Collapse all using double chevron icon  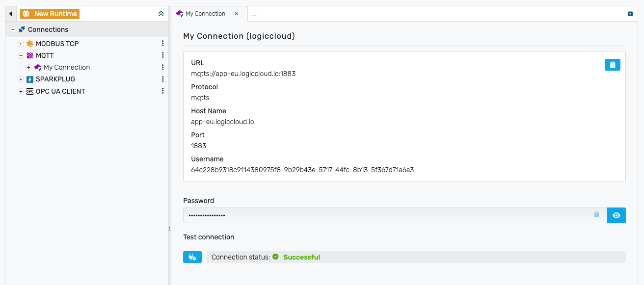(x=161, y=14)
